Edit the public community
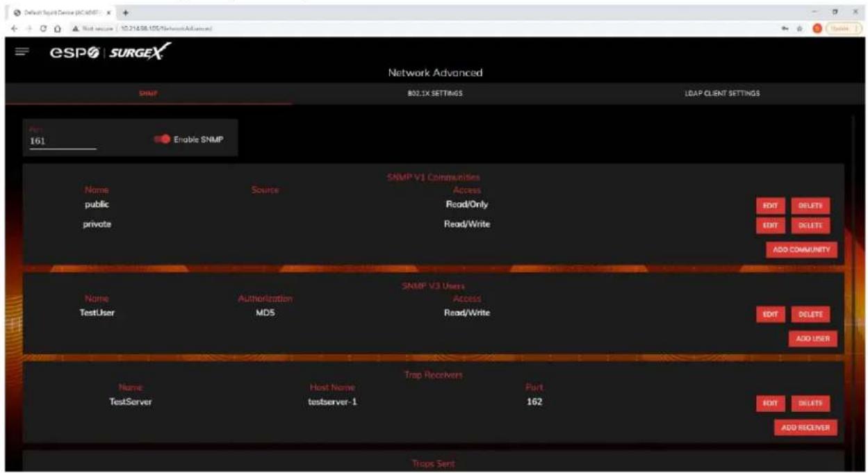The image size is (868, 473). pyautogui.click(x=770, y=206)
